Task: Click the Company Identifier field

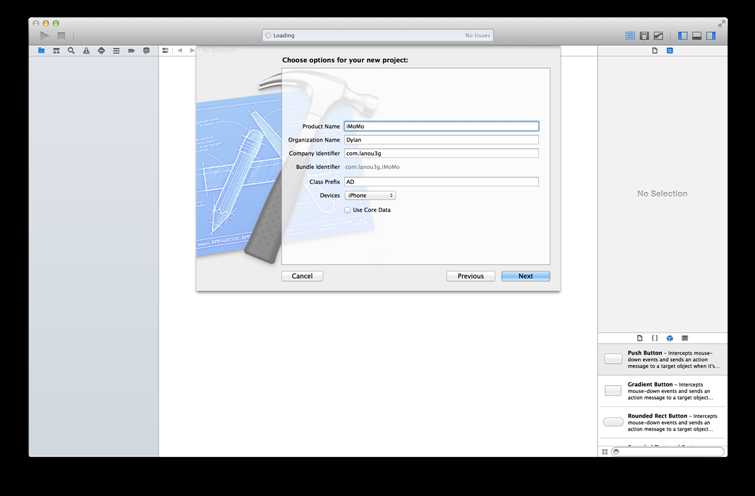Action: tap(442, 153)
